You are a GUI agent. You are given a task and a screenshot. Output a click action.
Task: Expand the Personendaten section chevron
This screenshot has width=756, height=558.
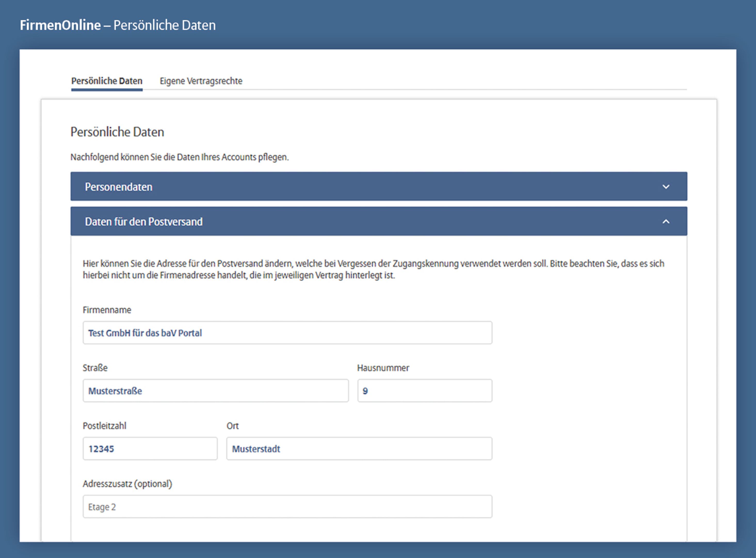[666, 187]
